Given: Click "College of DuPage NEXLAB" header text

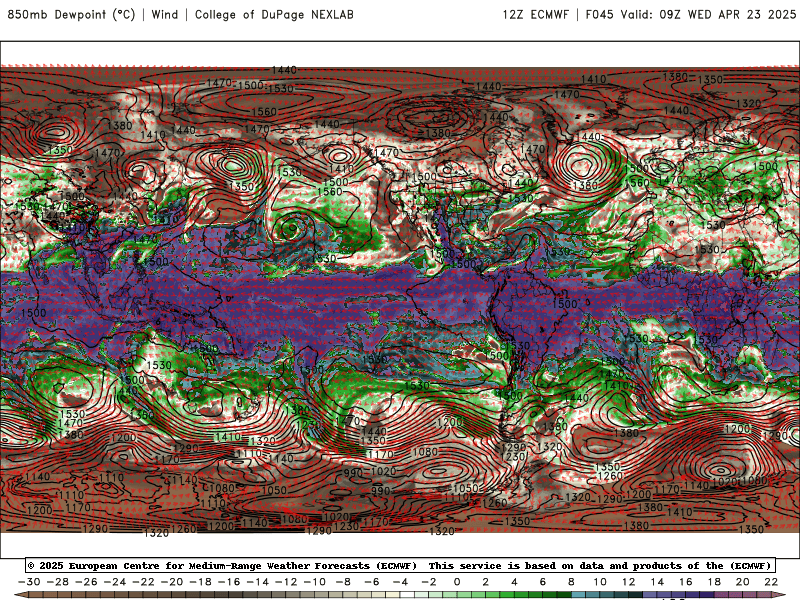Looking at the screenshot, I should [274, 14].
